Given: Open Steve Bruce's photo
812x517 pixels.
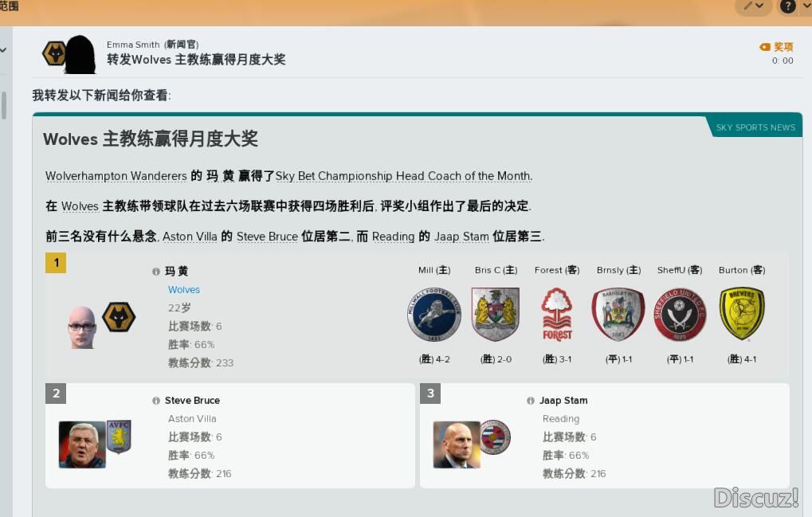Looking at the screenshot, I should pos(82,445).
